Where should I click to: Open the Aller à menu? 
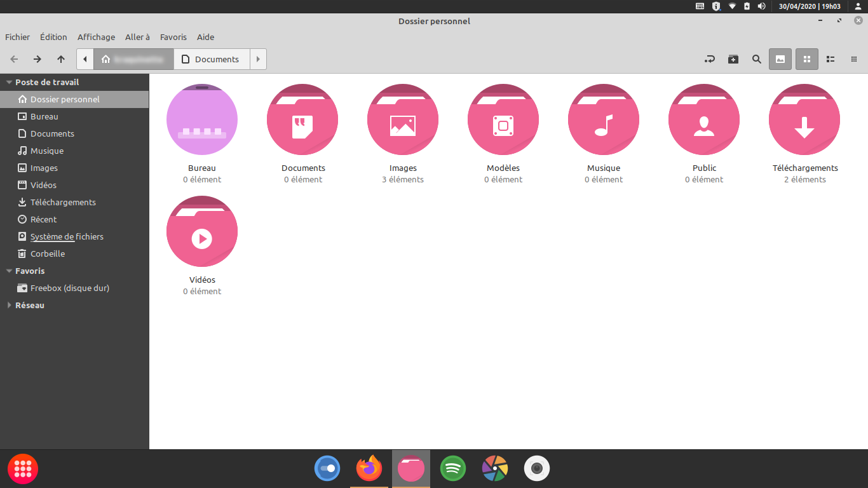pos(138,37)
